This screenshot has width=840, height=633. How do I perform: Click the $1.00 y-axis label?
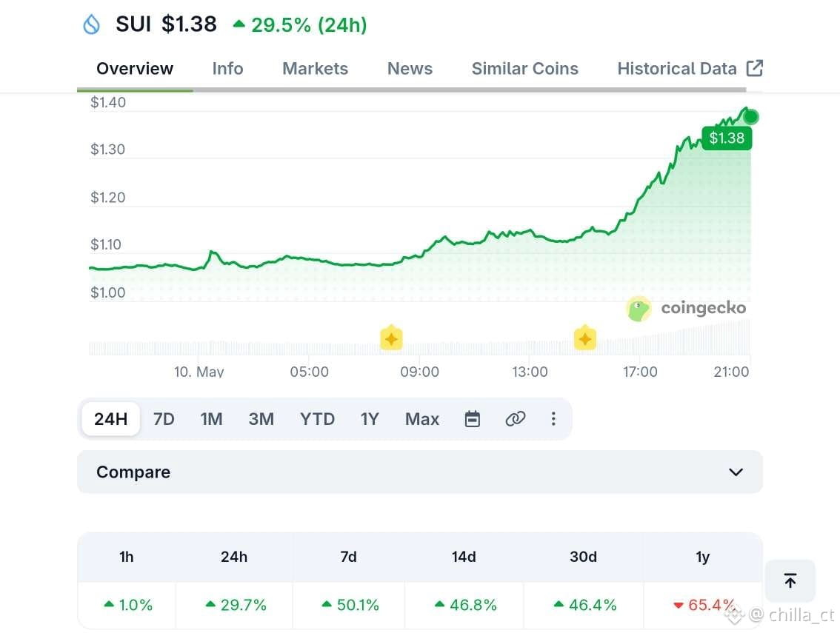point(107,293)
